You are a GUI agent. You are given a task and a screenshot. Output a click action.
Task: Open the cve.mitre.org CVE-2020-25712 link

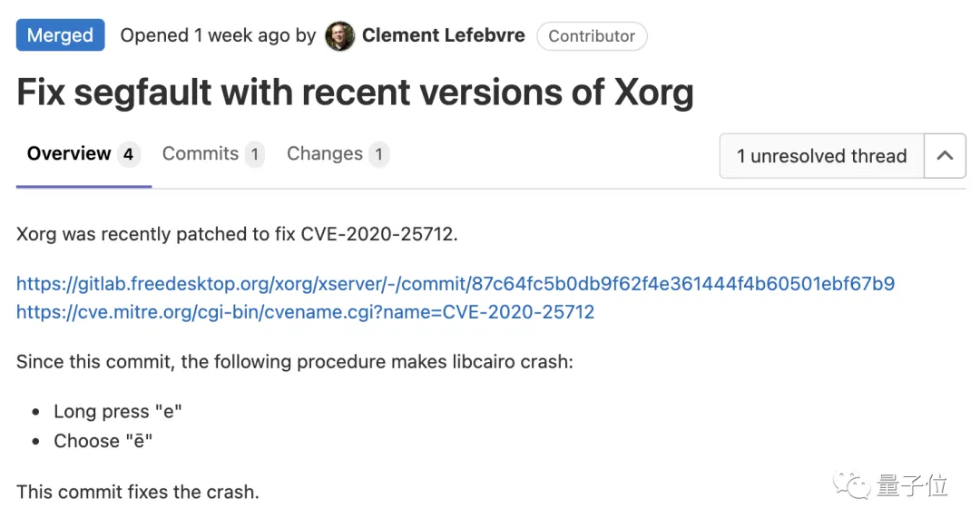305,312
